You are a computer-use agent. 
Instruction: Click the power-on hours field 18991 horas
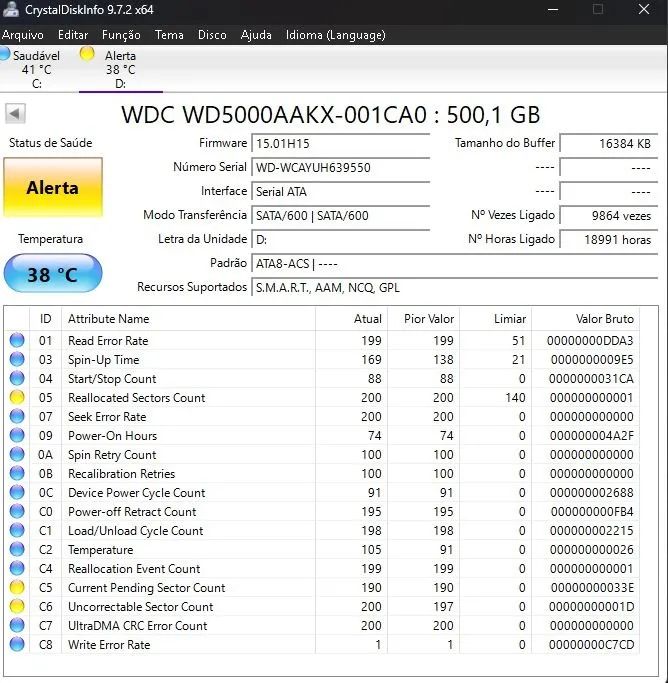point(608,239)
